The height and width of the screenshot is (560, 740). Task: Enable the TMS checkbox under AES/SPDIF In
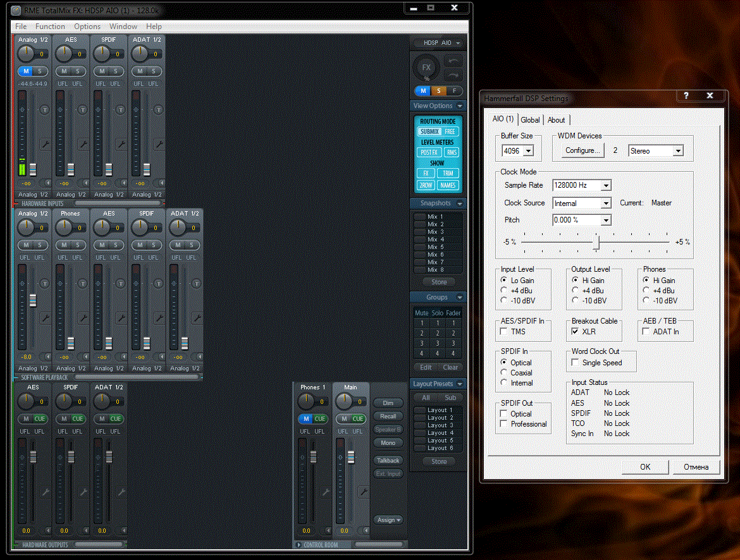[504, 332]
